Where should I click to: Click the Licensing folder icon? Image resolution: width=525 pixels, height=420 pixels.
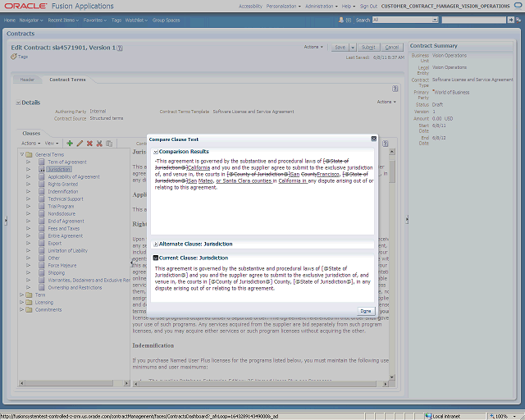pyautogui.click(x=30, y=302)
